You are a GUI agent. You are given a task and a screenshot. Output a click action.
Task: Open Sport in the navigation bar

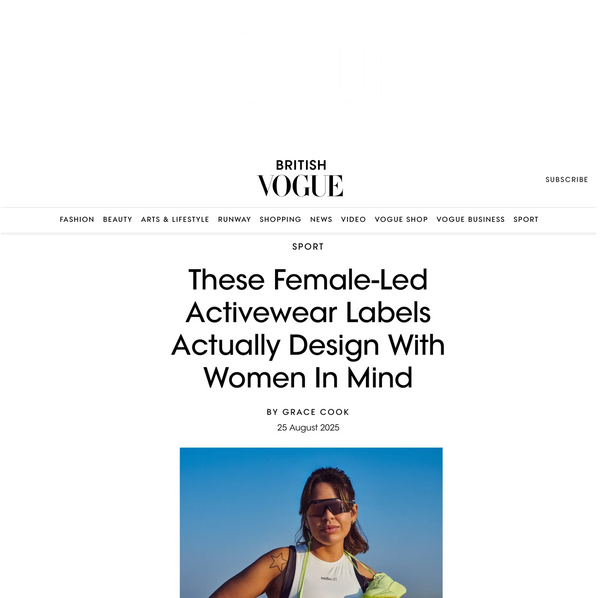(526, 220)
